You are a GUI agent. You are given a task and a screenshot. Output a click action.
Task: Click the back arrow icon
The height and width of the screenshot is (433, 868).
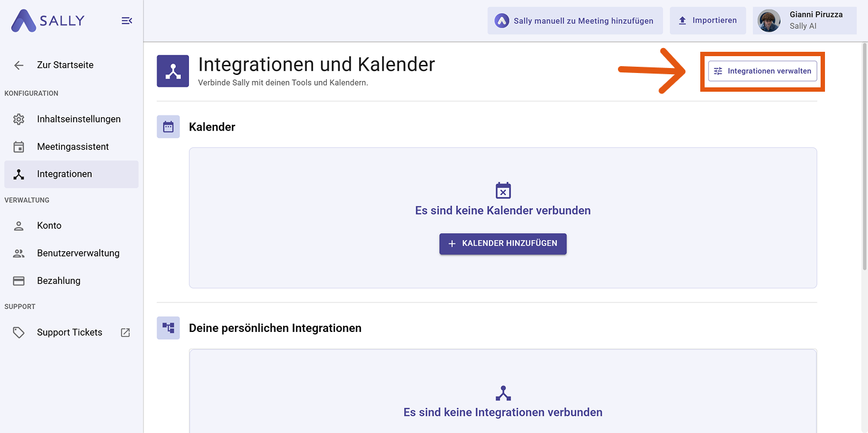pyautogui.click(x=19, y=65)
